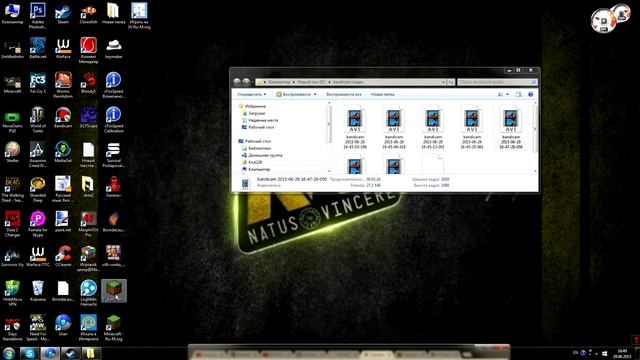Open the Far Cry 3 shortcut
Viewport: 640px width, 360px height.
(x=38, y=83)
